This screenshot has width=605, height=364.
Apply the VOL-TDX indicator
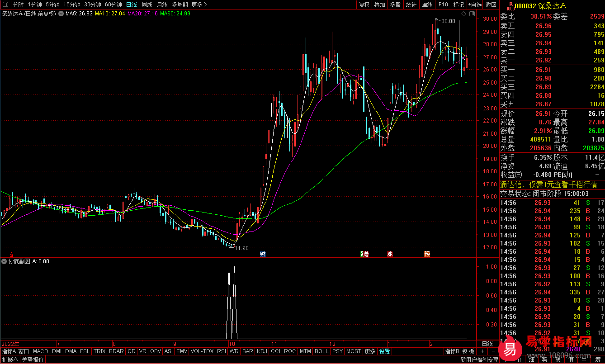coord(202,351)
